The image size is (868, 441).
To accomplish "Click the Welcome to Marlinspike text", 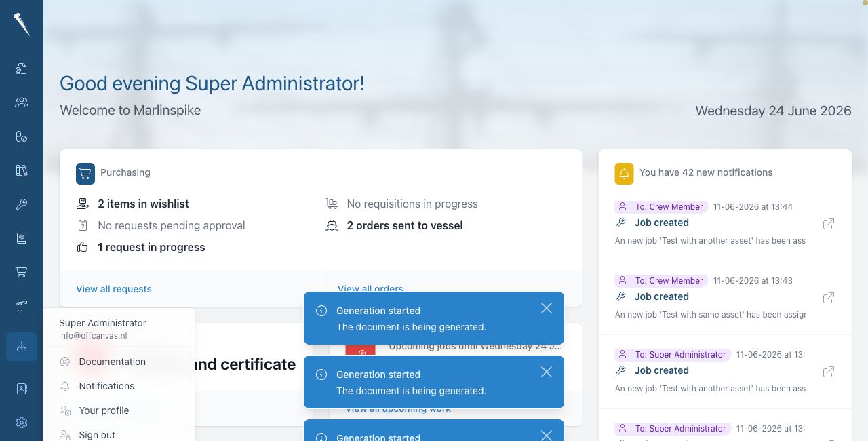I will [x=130, y=110].
